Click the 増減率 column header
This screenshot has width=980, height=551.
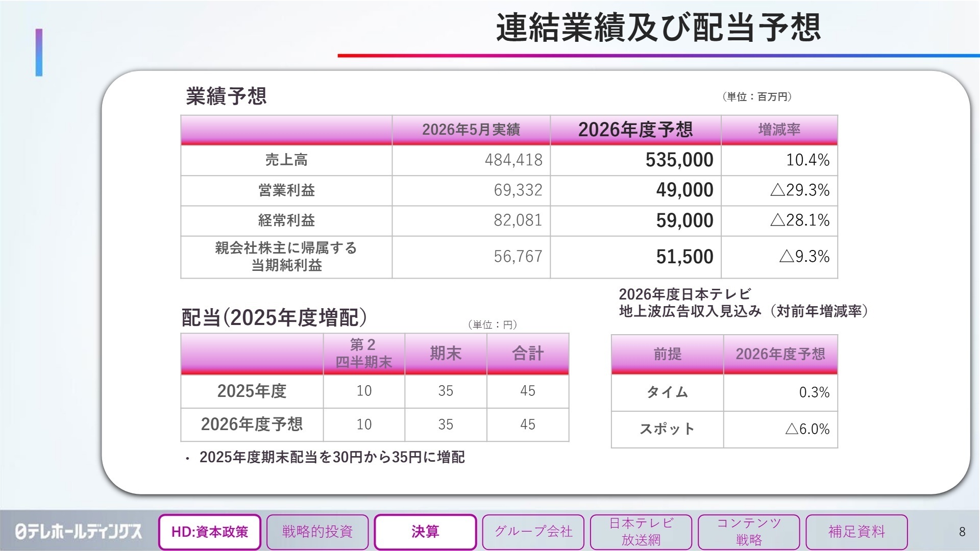pyautogui.click(x=779, y=130)
